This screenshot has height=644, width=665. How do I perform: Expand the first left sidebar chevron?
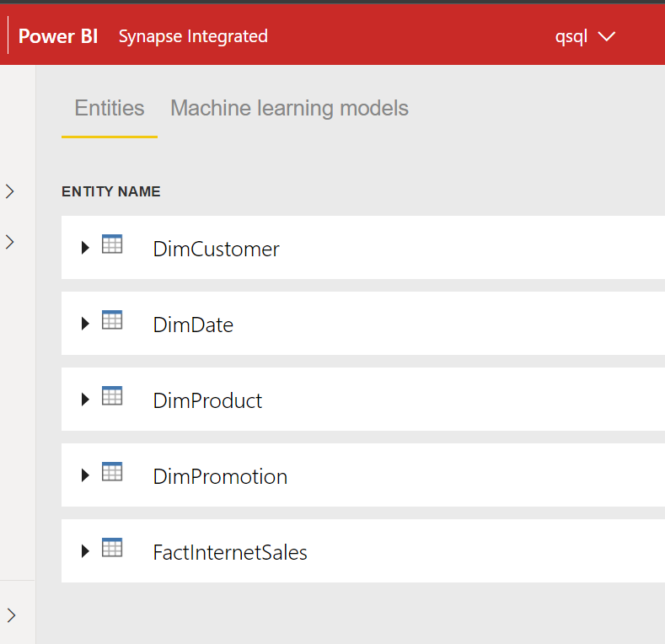10,191
